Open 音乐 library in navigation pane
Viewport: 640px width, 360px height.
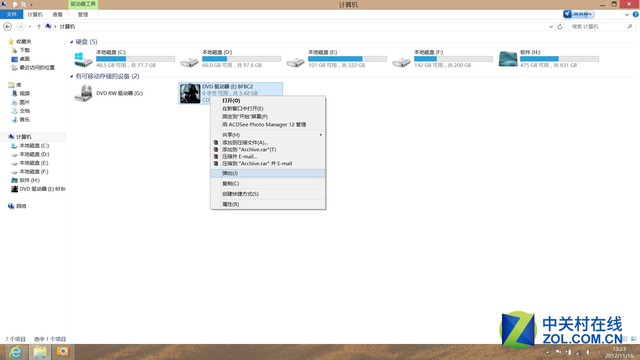pyautogui.click(x=24, y=120)
